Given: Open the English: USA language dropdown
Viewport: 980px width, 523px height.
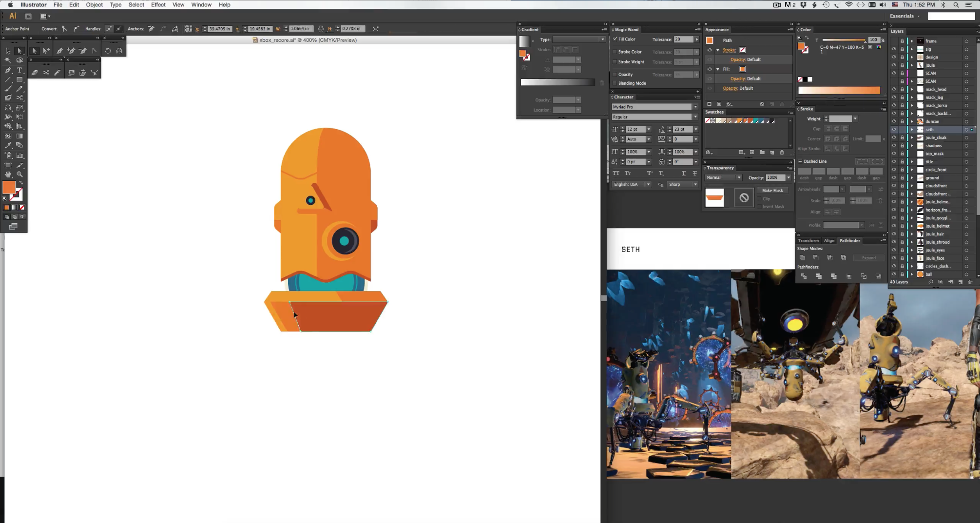Looking at the screenshot, I should [632, 184].
